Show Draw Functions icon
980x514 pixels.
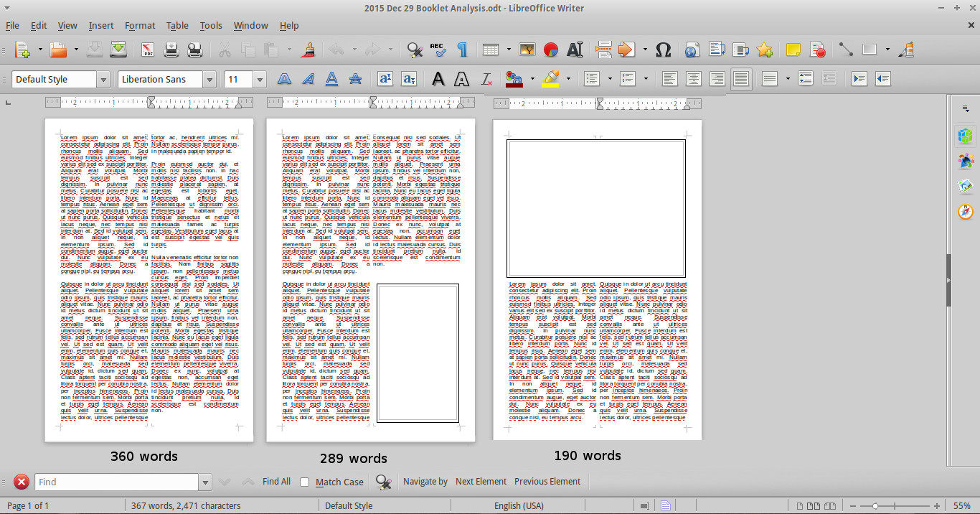(x=908, y=50)
